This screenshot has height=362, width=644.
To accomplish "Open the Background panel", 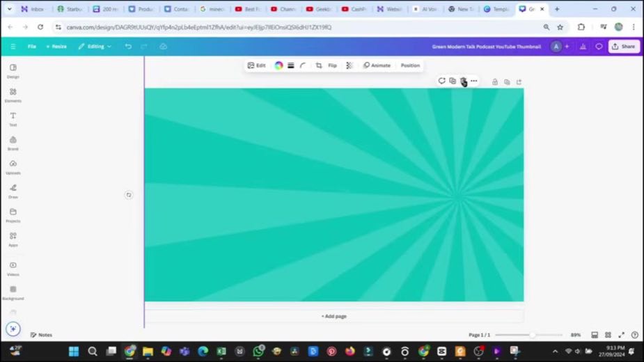I will [x=13, y=293].
